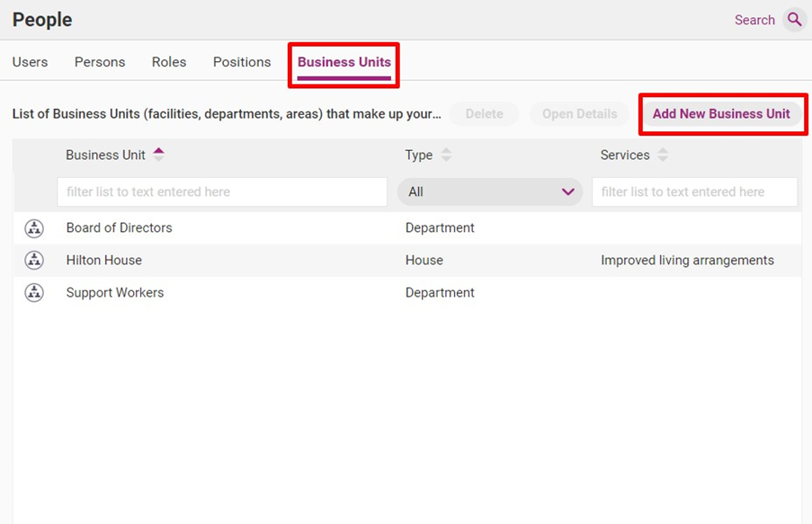
Task: Sort by Type column arrows
Action: 446,155
